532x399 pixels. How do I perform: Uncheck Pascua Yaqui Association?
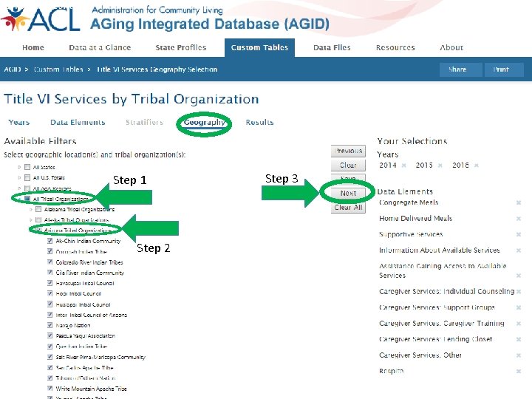click(x=50, y=335)
